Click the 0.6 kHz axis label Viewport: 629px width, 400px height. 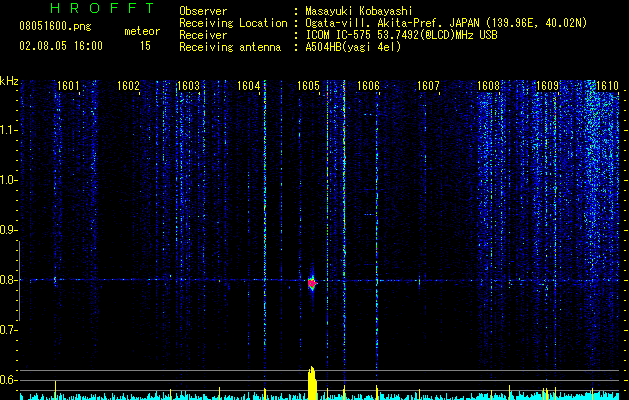[x=8, y=380]
